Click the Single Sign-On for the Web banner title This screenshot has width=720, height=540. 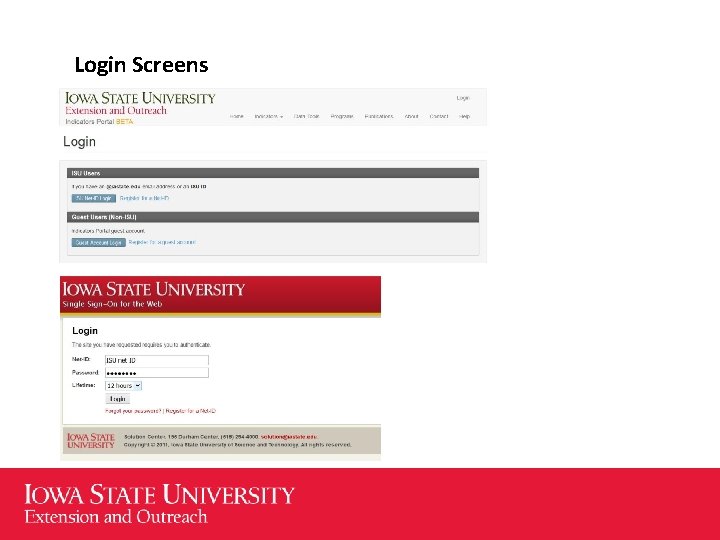tap(112, 304)
